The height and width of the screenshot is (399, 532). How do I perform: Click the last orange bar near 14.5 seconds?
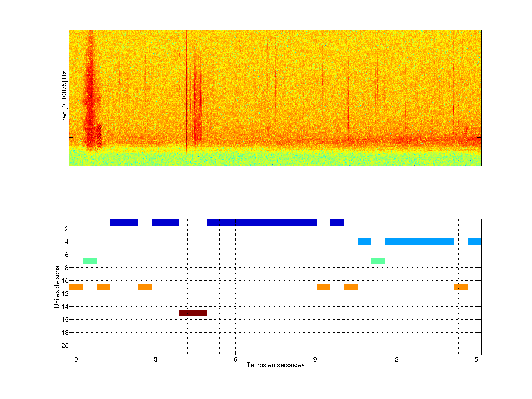pos(461,287)
